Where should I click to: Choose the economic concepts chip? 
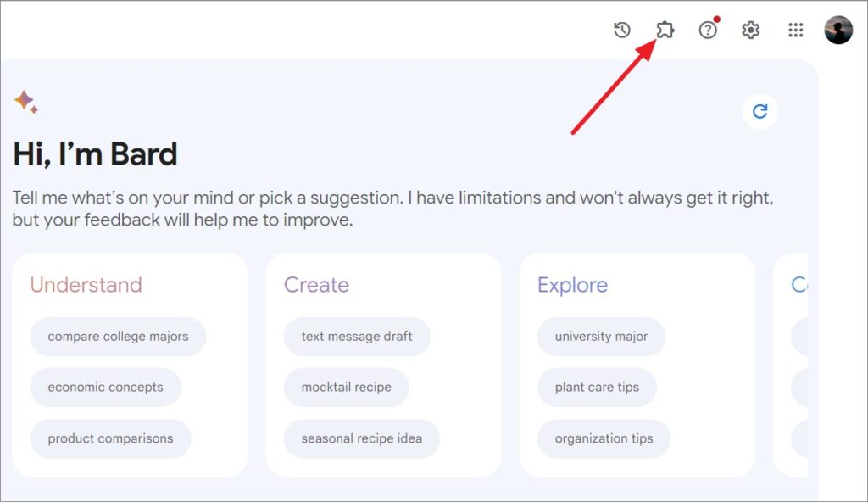(x=106, y=388)
